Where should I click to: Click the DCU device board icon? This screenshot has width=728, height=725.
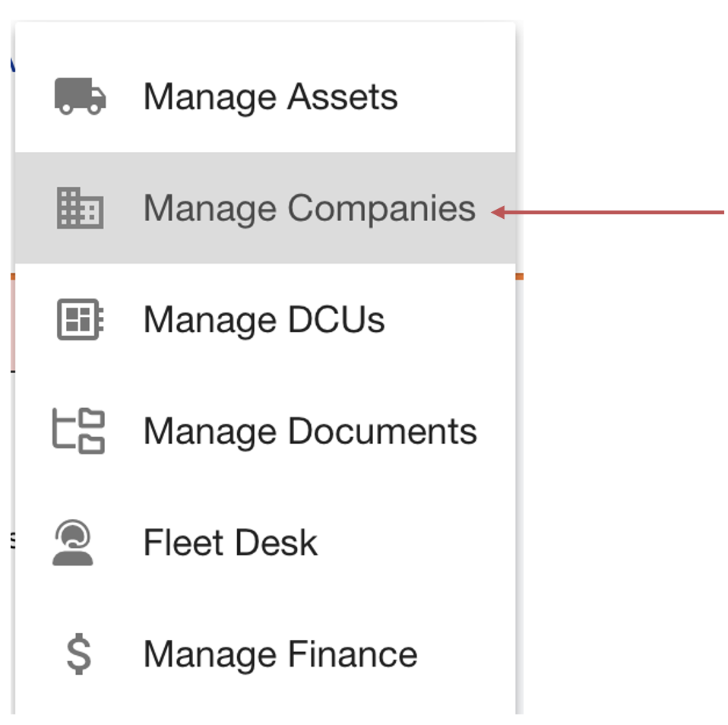tap(80, 319)
